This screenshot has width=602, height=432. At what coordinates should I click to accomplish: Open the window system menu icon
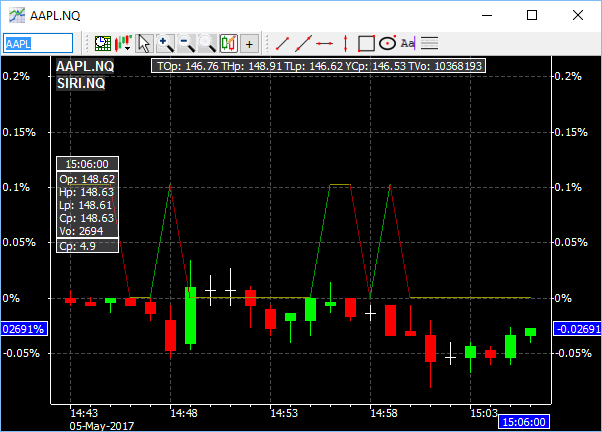click(x=17, y=15)
